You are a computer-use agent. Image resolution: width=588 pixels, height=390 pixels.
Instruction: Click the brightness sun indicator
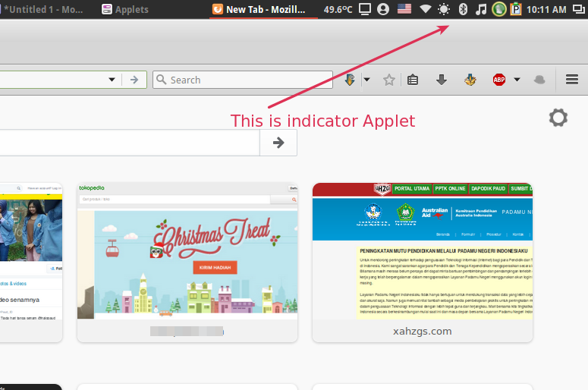[444, 9]
